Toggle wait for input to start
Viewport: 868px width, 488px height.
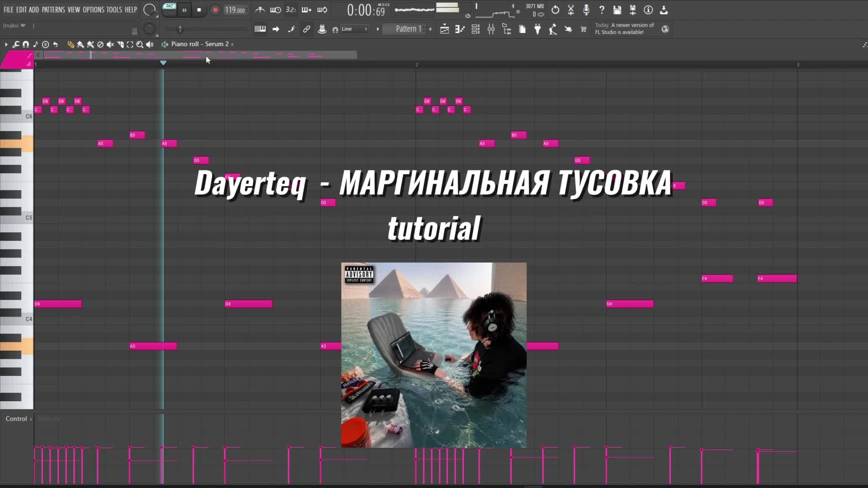(x=275, y=10)
